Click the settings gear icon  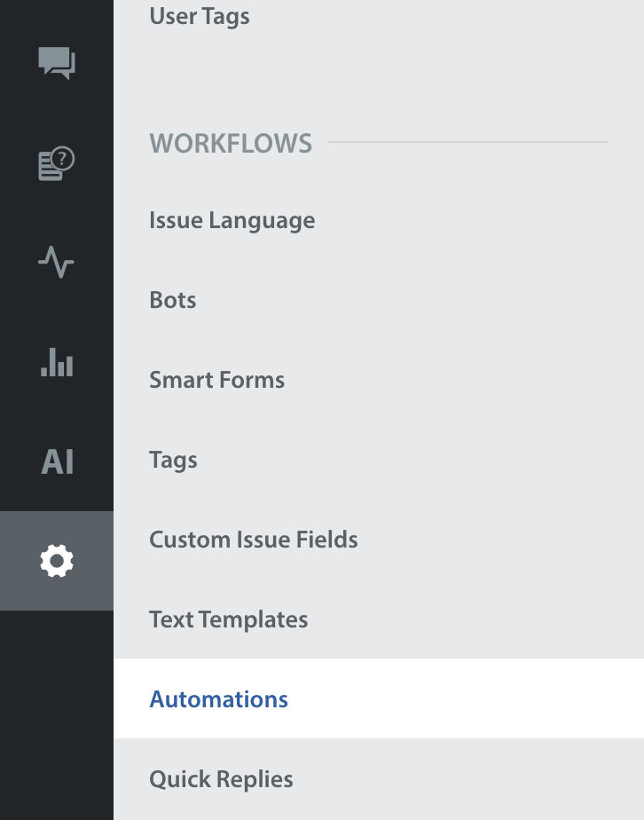57,561
